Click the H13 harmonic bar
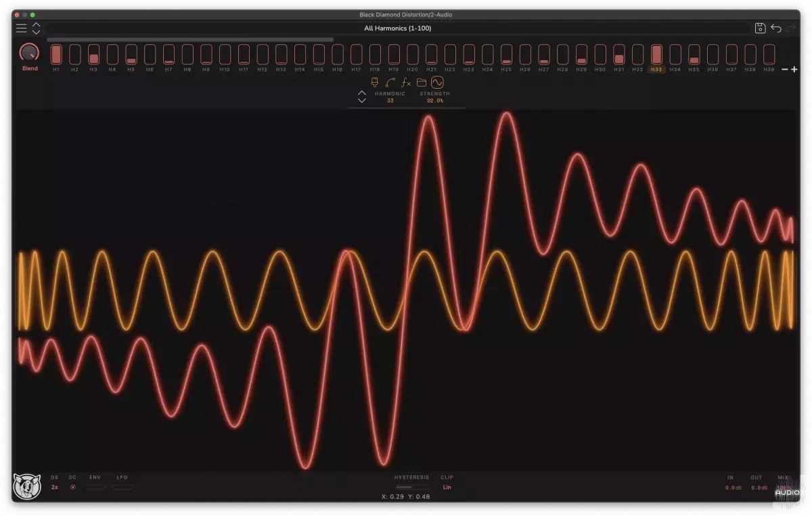 click(x=281, y=54)
